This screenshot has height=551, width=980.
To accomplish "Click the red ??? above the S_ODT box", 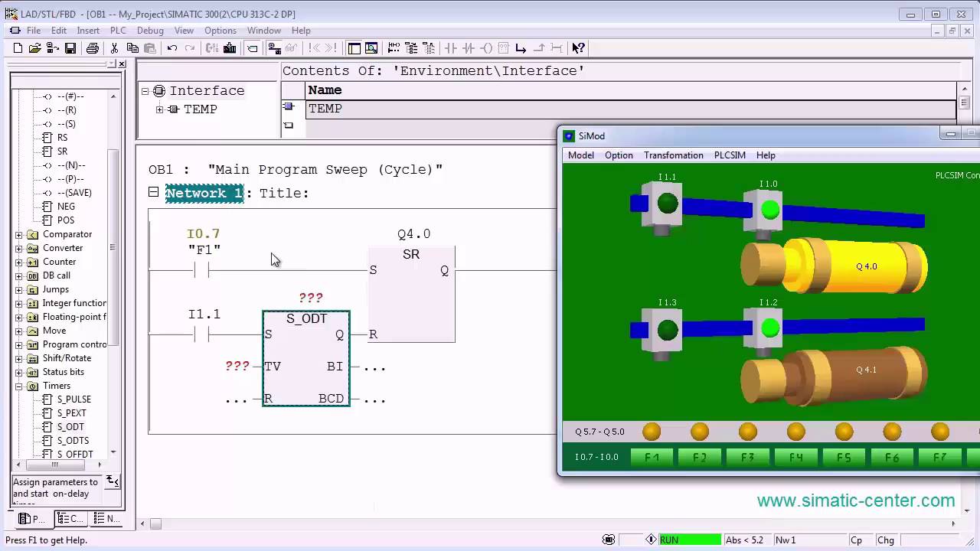I will (x=311, y=298).
